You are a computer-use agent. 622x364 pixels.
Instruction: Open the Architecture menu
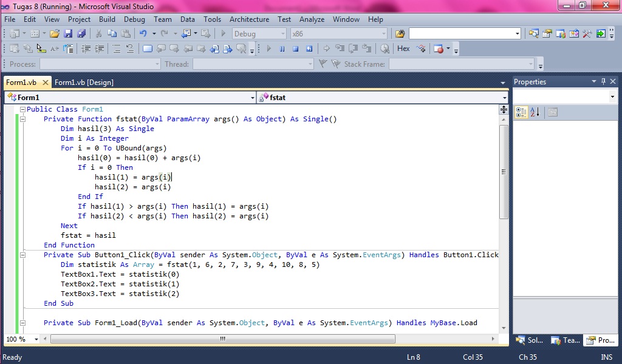249,19
